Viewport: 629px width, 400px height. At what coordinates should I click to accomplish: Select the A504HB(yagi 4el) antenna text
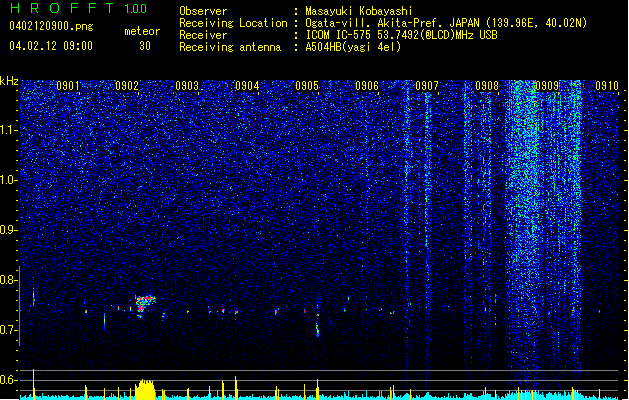(x=353, y=47)
